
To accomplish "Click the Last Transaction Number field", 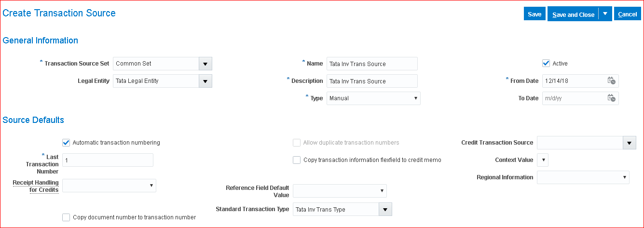I will coord(108,160).
